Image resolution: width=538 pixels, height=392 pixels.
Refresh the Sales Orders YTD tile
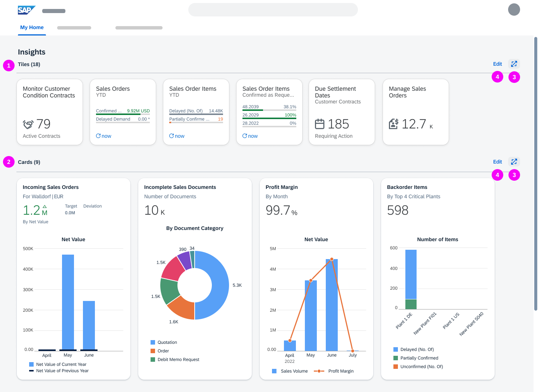pos(103,136)
